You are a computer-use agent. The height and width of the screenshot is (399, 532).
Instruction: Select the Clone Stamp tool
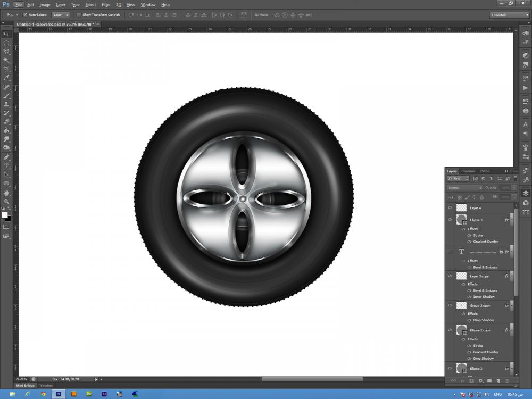pos(6,104)
